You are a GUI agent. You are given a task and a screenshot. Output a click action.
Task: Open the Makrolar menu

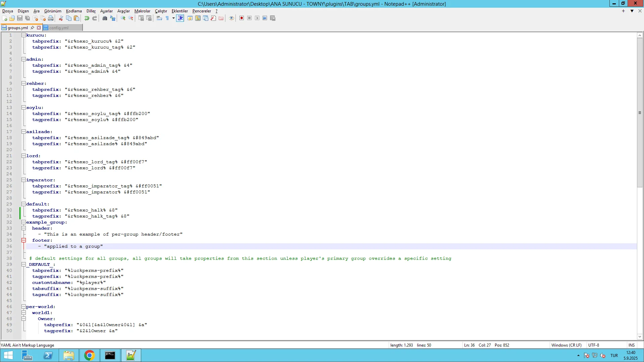[x=143, y=11]
